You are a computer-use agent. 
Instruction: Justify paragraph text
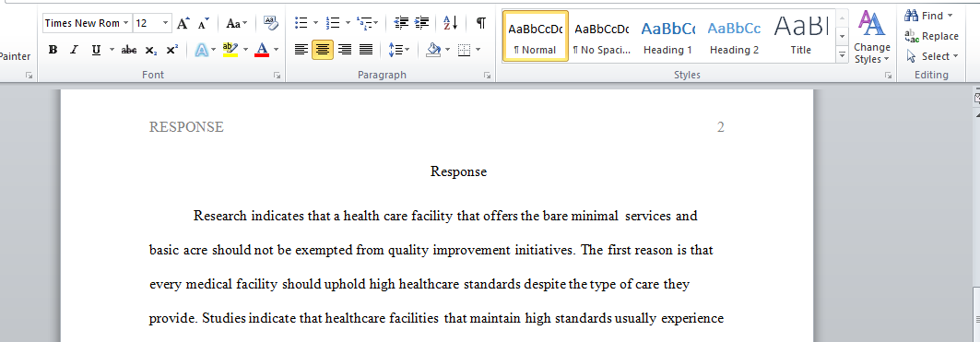tap(366, 50)
